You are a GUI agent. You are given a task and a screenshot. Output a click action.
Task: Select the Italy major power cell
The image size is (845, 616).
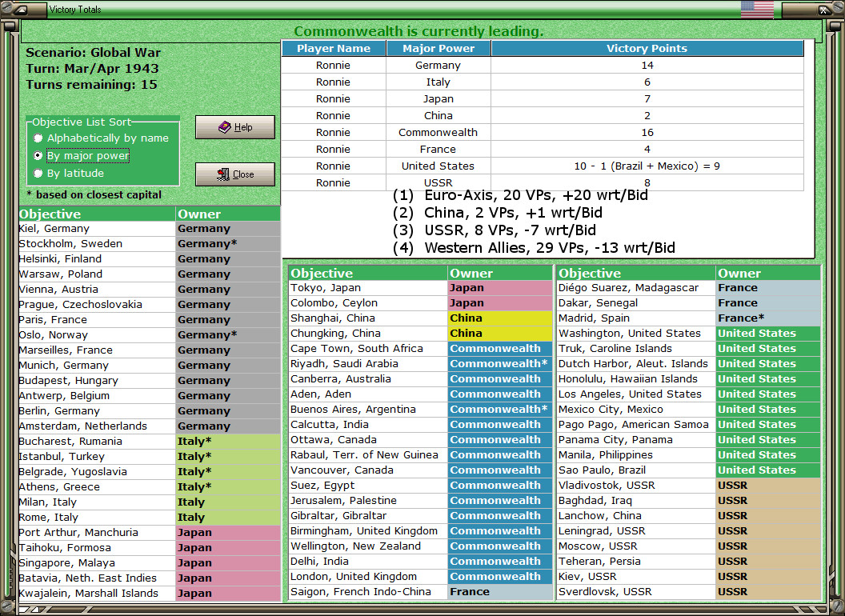click(439, 82)
